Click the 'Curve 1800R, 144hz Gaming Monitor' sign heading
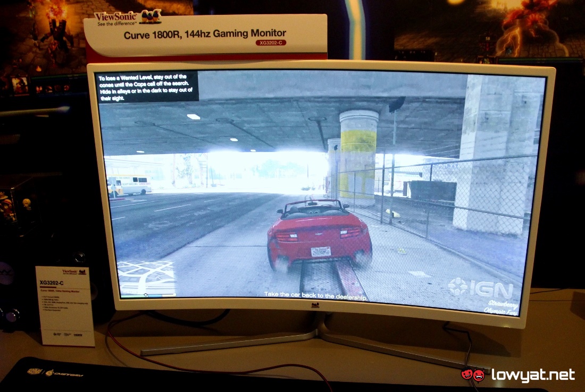 (x=205, y=35)
